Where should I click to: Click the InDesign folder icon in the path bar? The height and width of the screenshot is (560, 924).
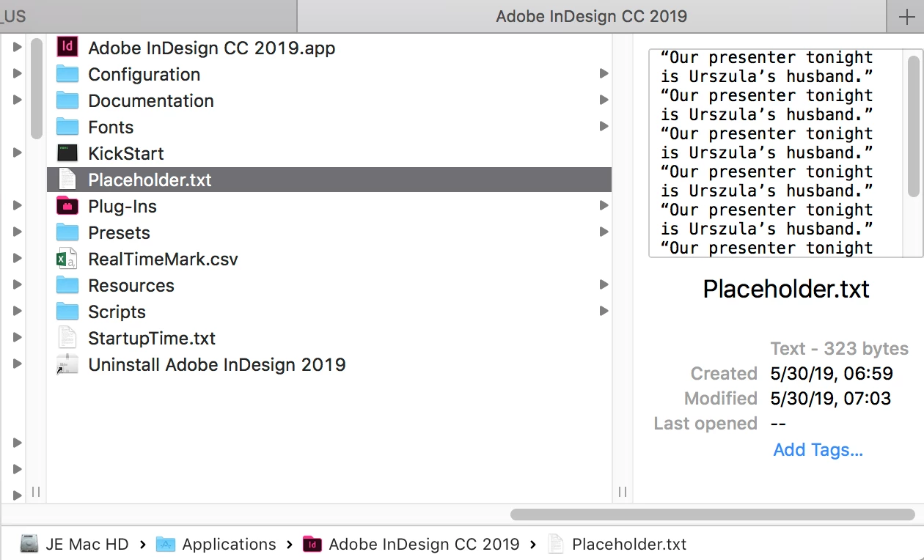pyautogui.click(x=312, y=544)
